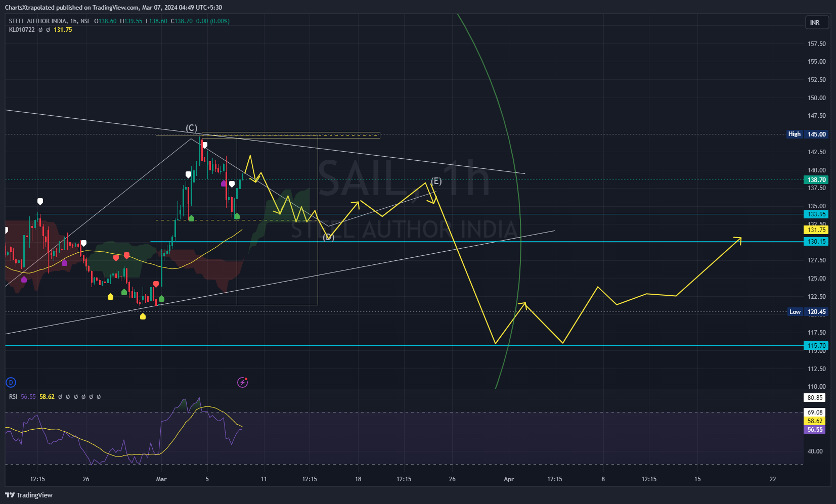Click the yellow 131.75 tag on price scale
The width and height of the screenshot is (836, 504).
coord(816,230)
